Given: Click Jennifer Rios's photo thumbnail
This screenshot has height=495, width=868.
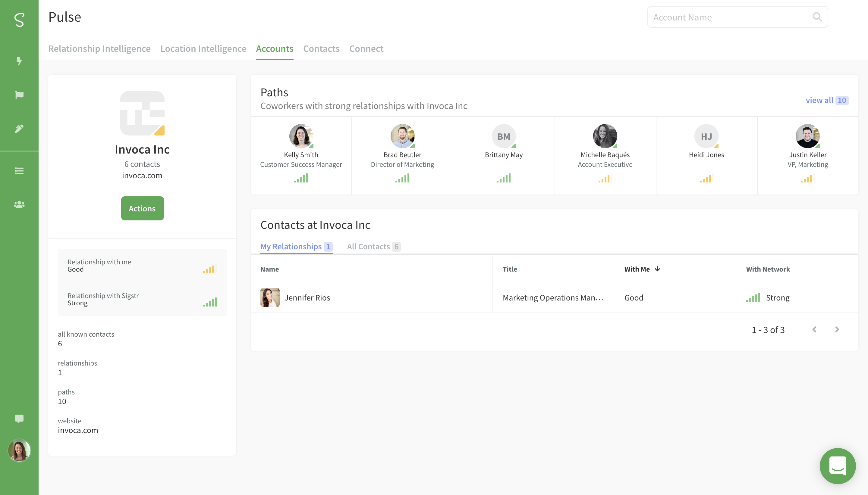Looking at the screenshot, I should [x=270, y=297].
